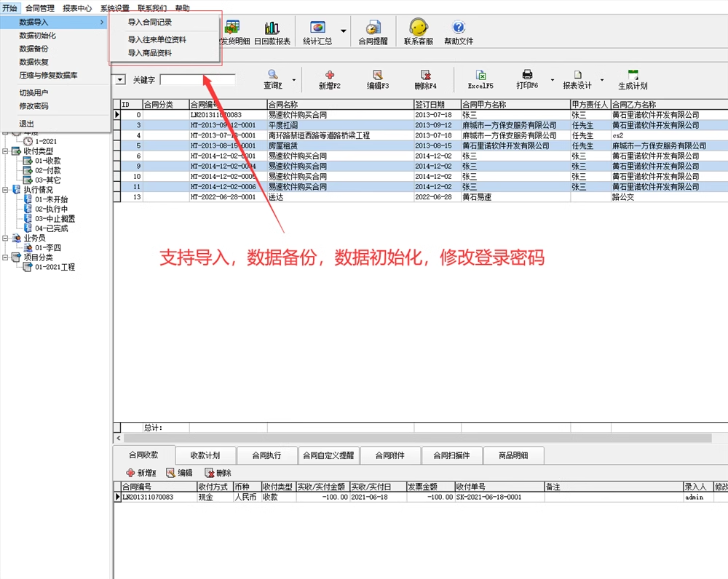728x579 pixels.
Task: Switch to the 合同执行 tab
Action: click(266, 455)
